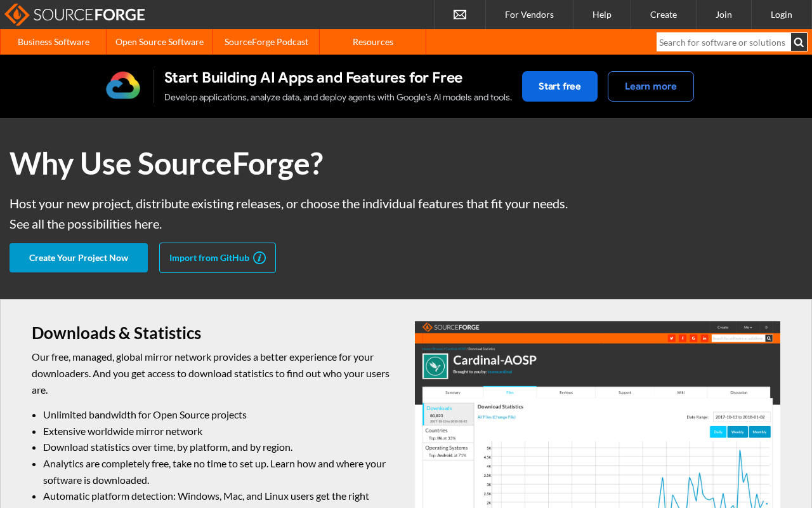Click the Start free button
Screen dimensions: 812x508
click(x=560, y=86)
